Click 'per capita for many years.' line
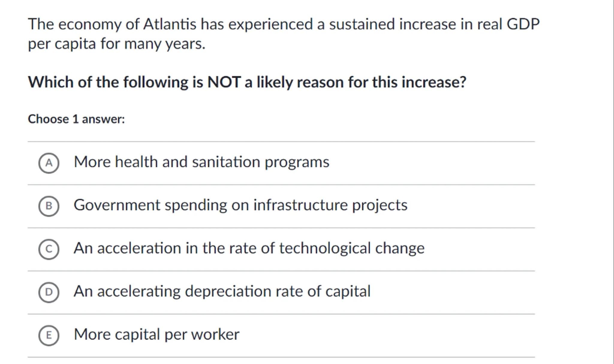Screen dimensions: 614x364 pos(116,44)
